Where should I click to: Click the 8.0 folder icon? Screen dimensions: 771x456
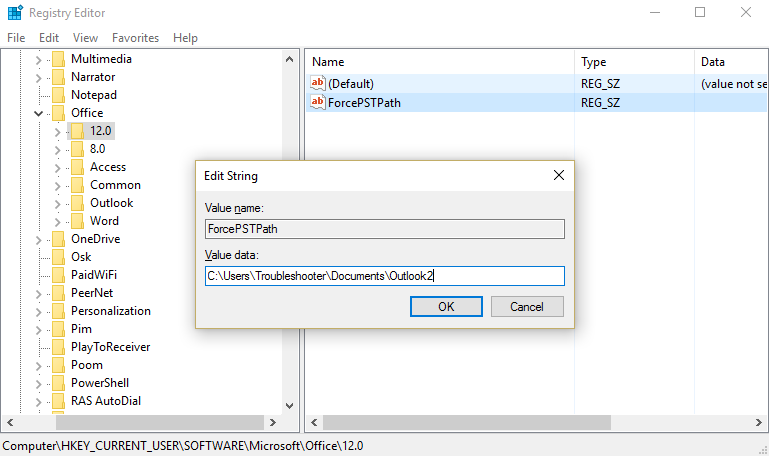(x=77, y=149)
